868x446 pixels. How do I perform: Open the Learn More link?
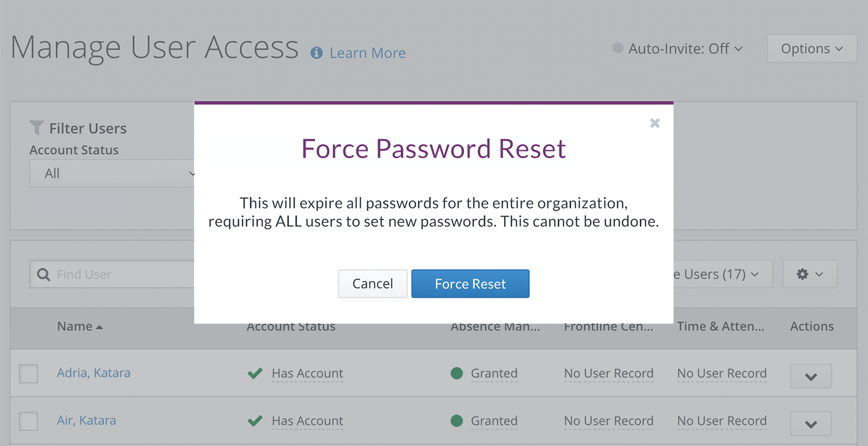tap(367, 53)
